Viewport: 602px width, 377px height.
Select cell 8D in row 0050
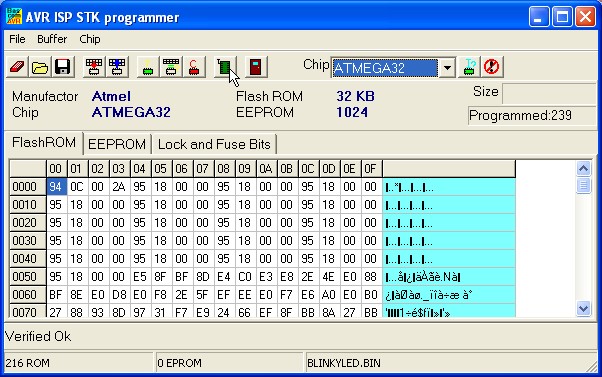pos(203,277)
